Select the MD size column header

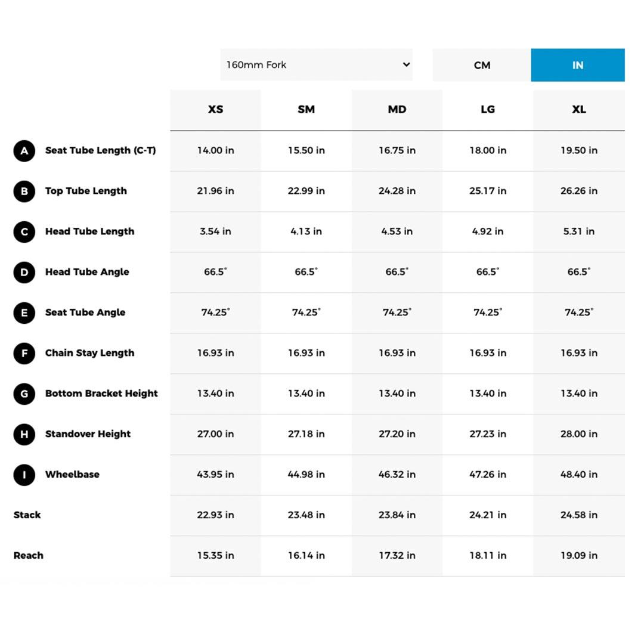(397, 110)
